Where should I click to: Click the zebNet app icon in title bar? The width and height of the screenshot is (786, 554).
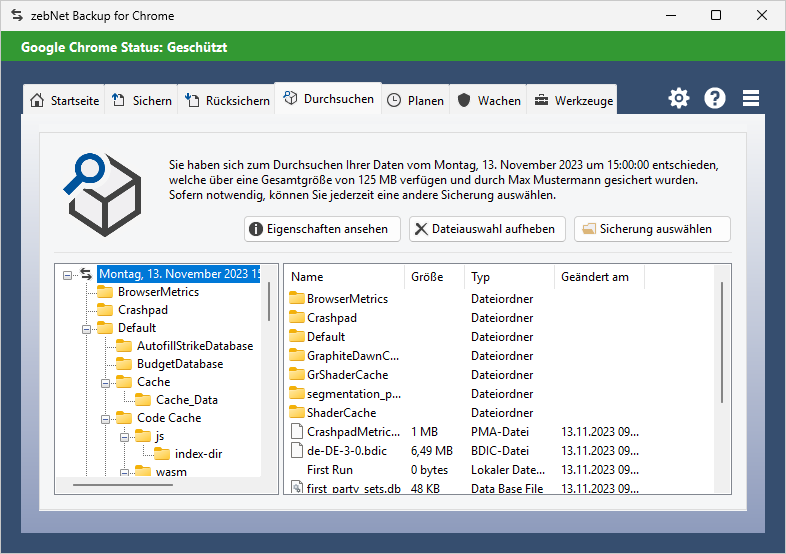point(17,16)
